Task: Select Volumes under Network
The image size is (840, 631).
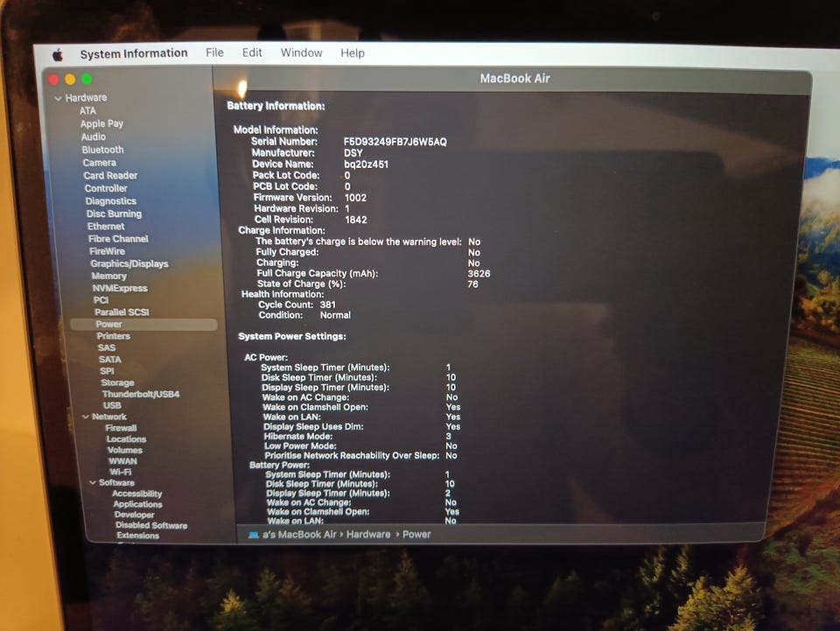Action: coord(125,451)
